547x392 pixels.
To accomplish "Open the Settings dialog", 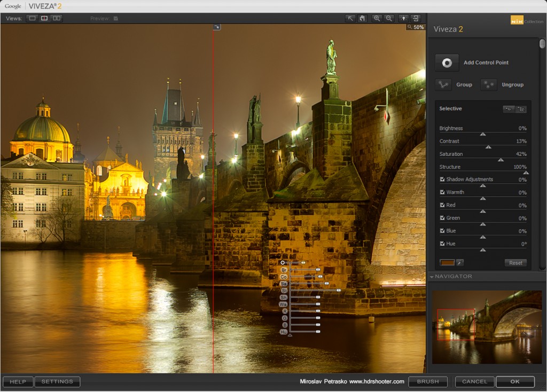I will 57,382.
